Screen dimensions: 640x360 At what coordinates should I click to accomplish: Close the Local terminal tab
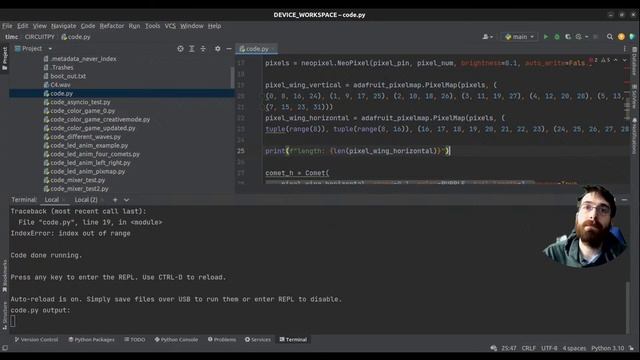[64, 200]
